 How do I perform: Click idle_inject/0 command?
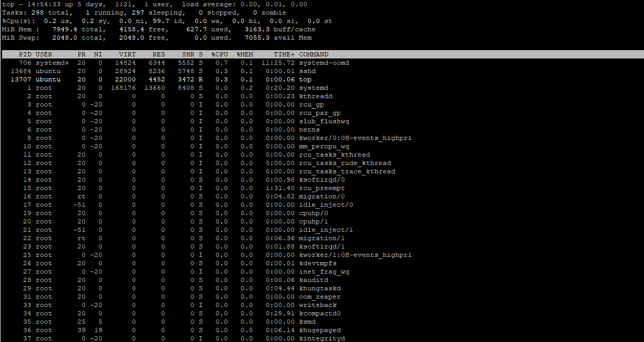tap(326, 205)
